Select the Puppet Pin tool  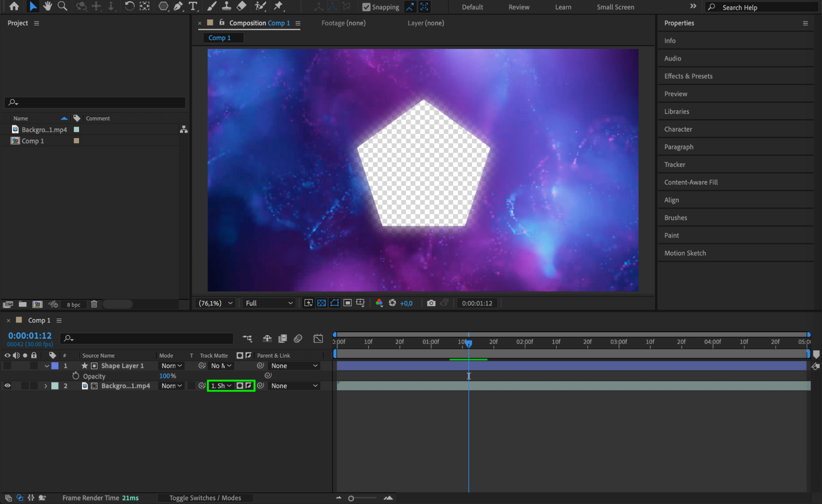pyautogui.click(x=278, y=6)
